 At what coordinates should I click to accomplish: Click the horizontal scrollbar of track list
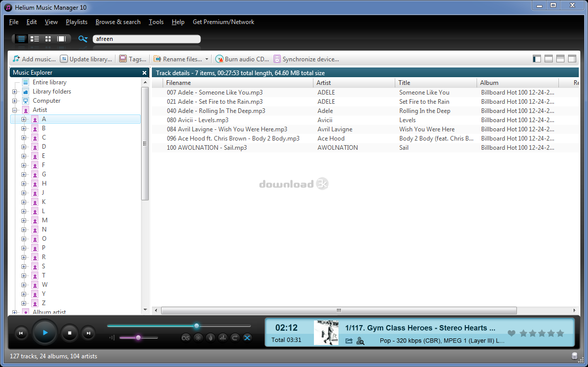[x=339, y=310]
